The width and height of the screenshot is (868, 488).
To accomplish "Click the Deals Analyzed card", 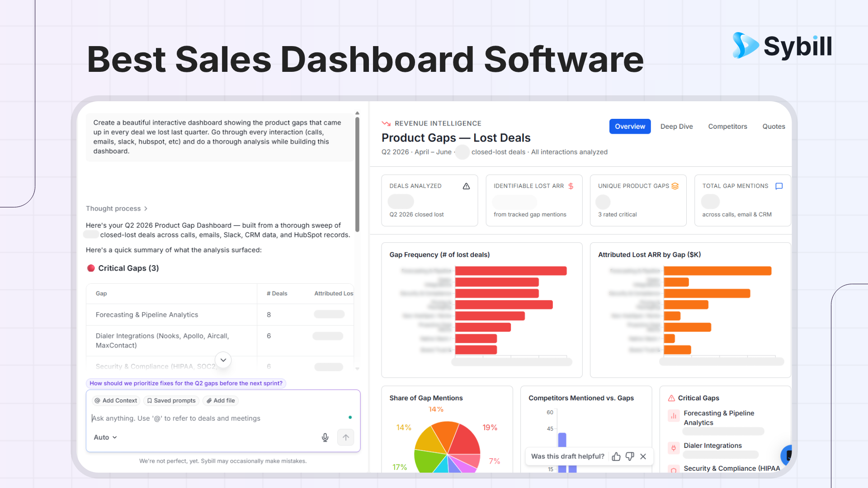I will 429,200.
